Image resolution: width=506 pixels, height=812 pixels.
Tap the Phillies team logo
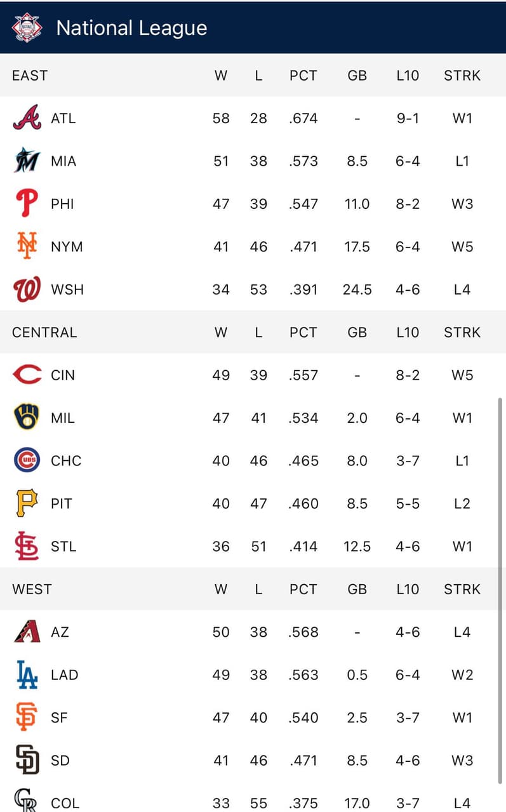point(27,204)
